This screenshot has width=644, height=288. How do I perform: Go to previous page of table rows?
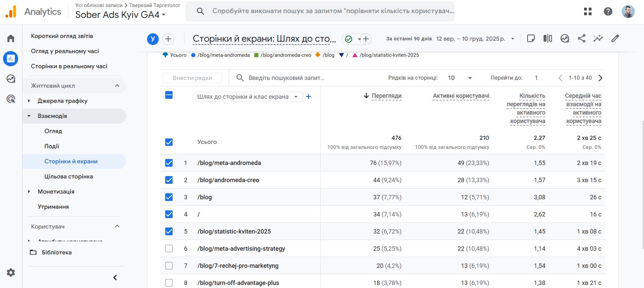pyautogui.click(x=560, y=78)
